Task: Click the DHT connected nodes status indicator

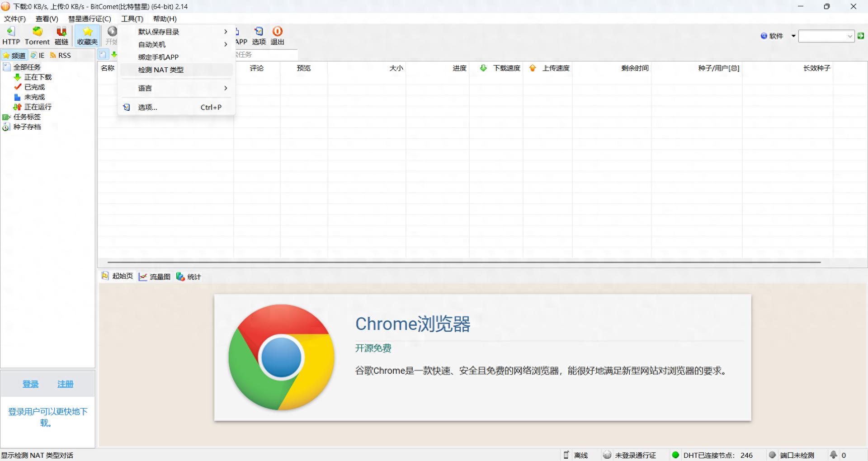Action: tap(712, 455)
